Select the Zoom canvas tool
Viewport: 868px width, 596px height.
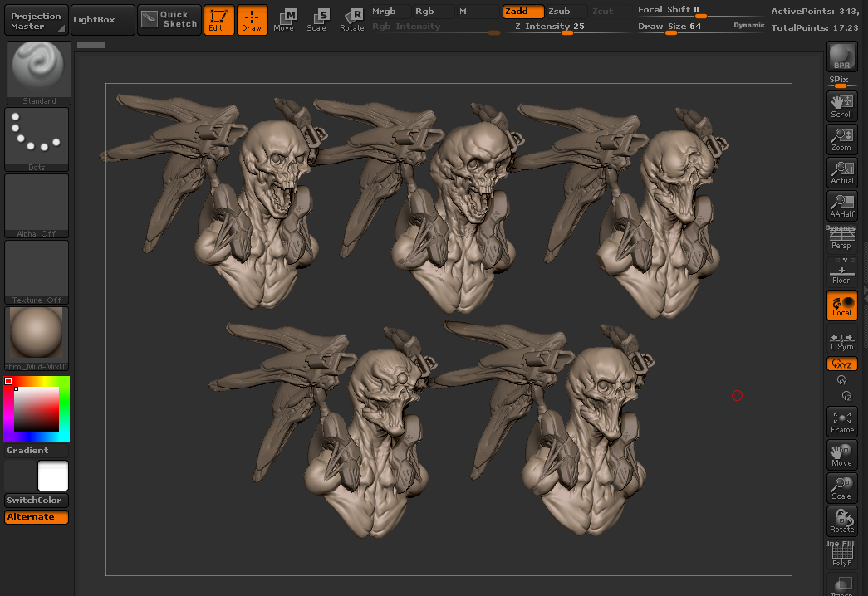[x=842, y=139]
